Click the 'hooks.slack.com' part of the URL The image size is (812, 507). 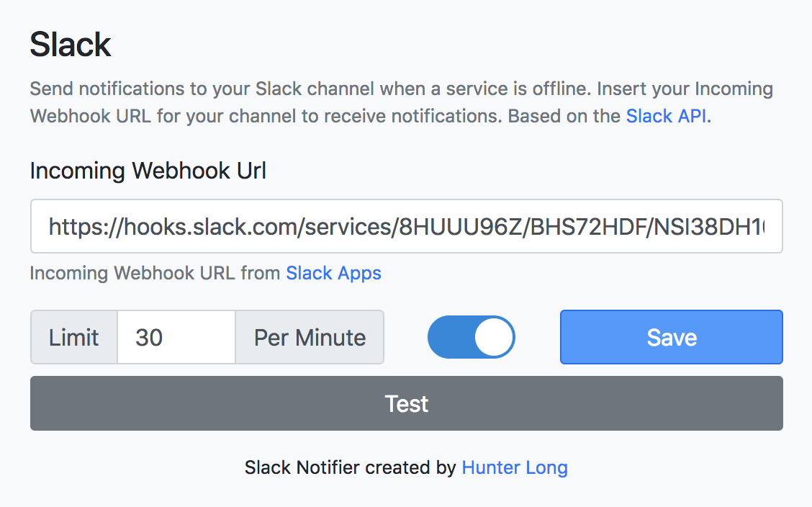click(209, 228)
